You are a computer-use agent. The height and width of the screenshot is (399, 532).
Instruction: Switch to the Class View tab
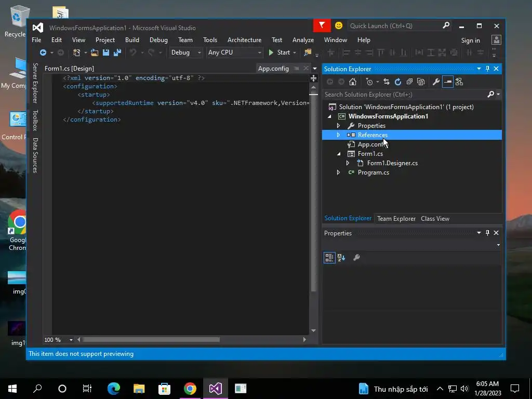(x=435, y=219)
